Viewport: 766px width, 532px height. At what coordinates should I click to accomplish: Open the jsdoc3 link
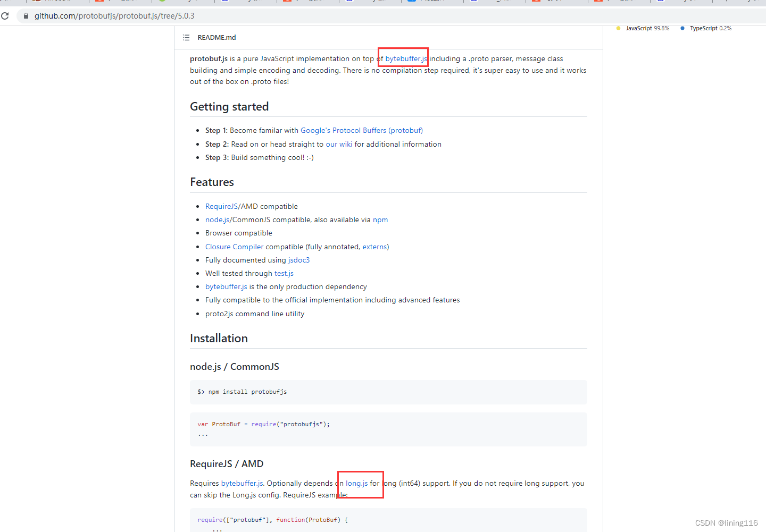click(299, 260)
